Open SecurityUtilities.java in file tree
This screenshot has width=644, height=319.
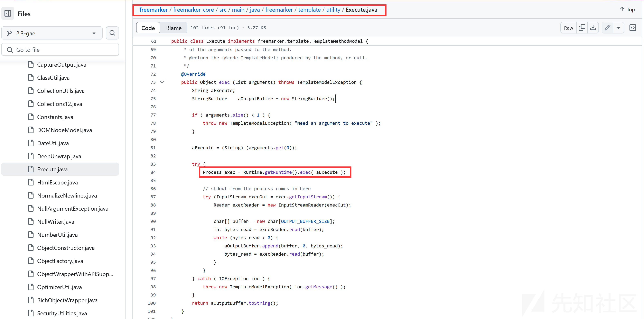[62, 313]
